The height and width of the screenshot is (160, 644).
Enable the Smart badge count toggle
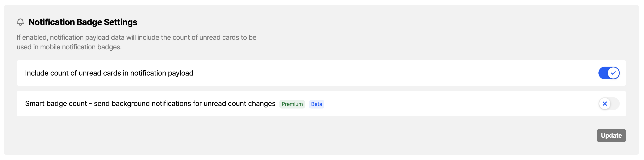click(609, 103)
